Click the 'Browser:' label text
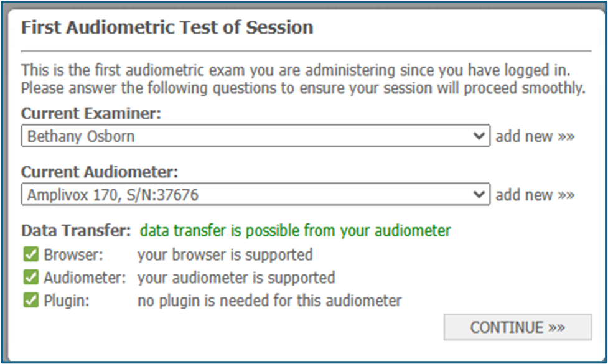Image resolution: width=608 pixels, height=364 pixels. [73, 254]
